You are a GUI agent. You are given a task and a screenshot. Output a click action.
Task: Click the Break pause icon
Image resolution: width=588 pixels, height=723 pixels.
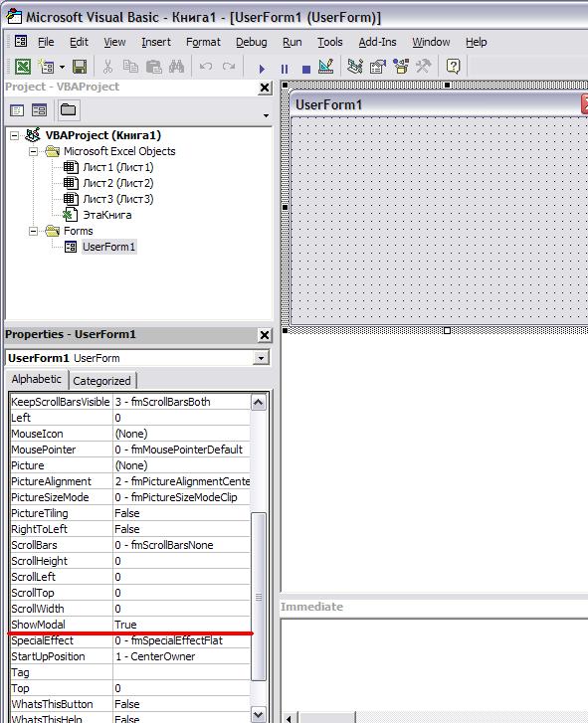285,70
